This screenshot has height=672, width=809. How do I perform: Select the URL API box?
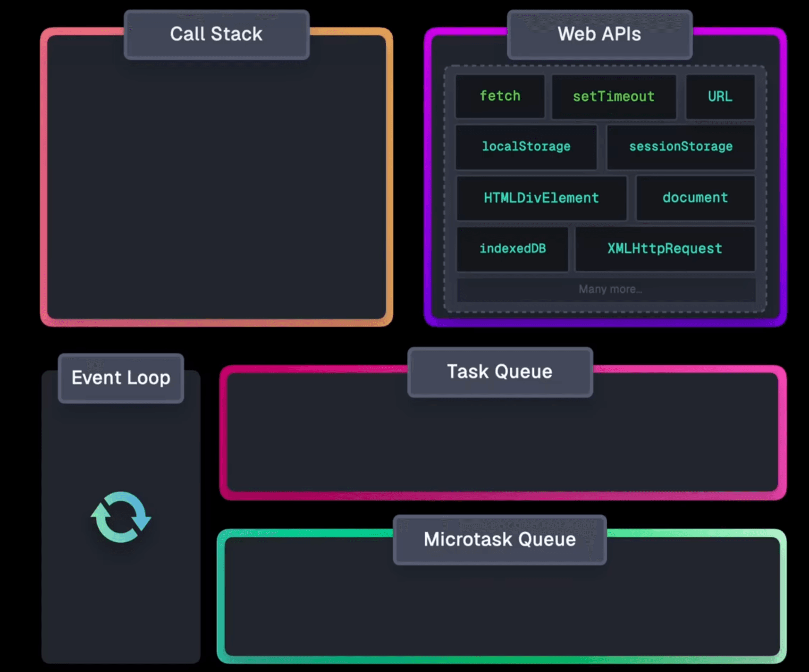720,96
